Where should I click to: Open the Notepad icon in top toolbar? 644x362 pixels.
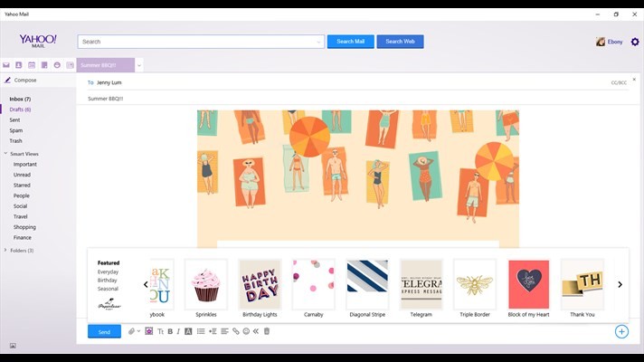tap(43, 65)
